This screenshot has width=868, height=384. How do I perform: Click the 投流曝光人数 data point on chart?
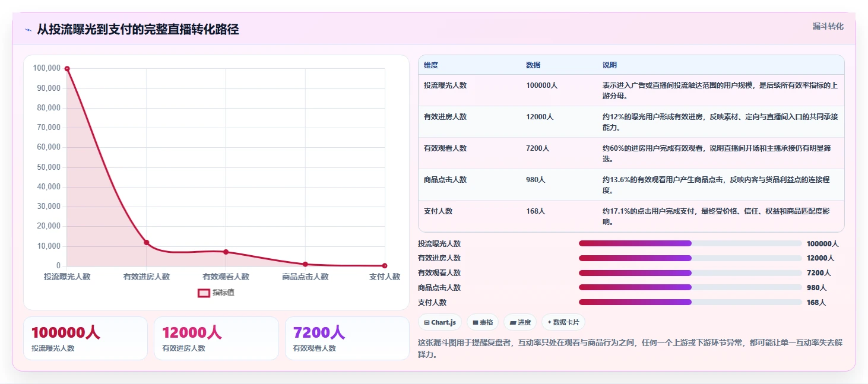[x=67, y=69]
